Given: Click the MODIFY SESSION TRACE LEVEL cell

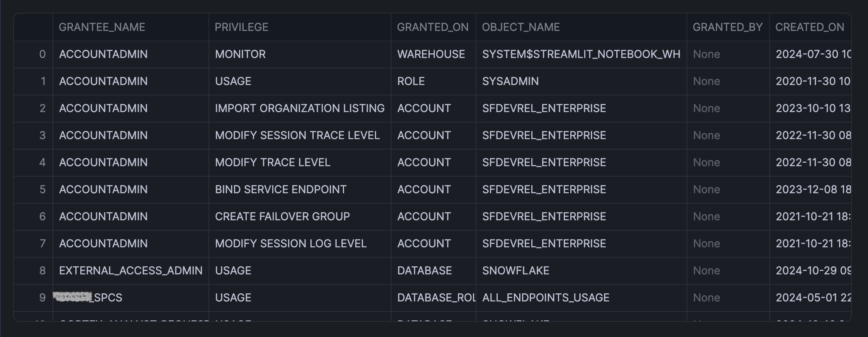Looking at the screenshot, I should 297,135.
